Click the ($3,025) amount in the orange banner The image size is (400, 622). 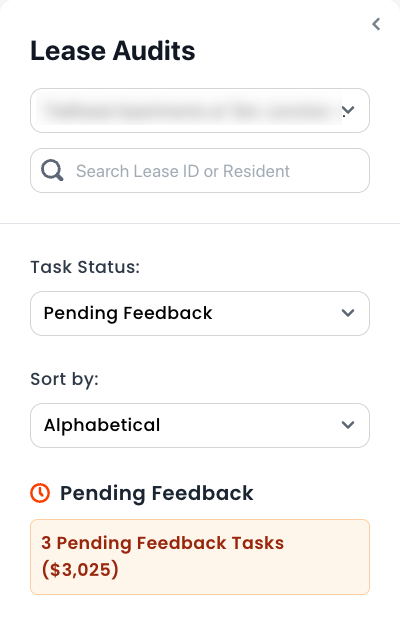coord(80,570)
